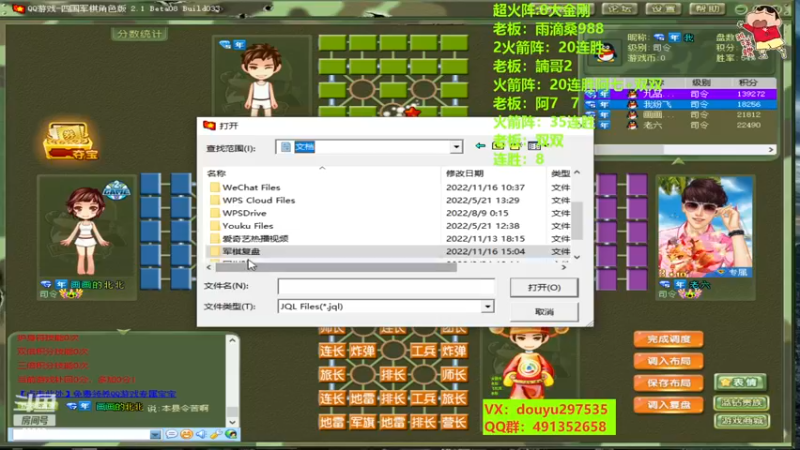Click the 保存布局 button
Viewport: 800px width, 450px height.
click(668, 383)
